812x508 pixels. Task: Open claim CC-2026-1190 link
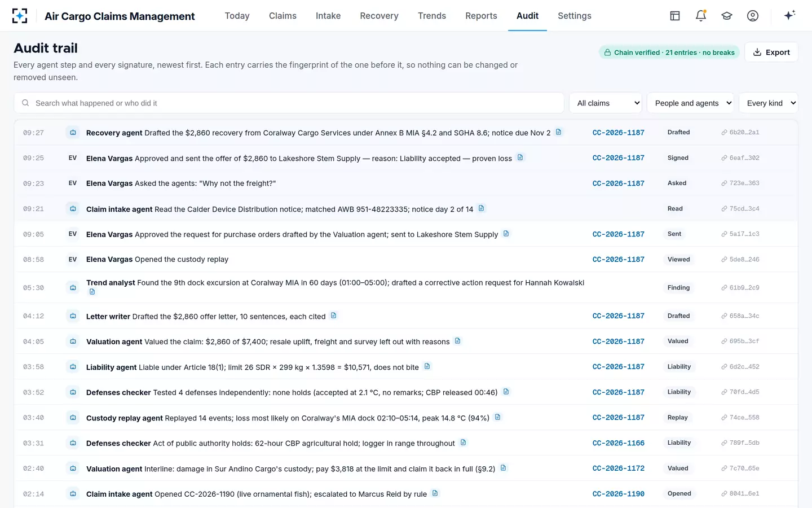(x=618, y=494)
